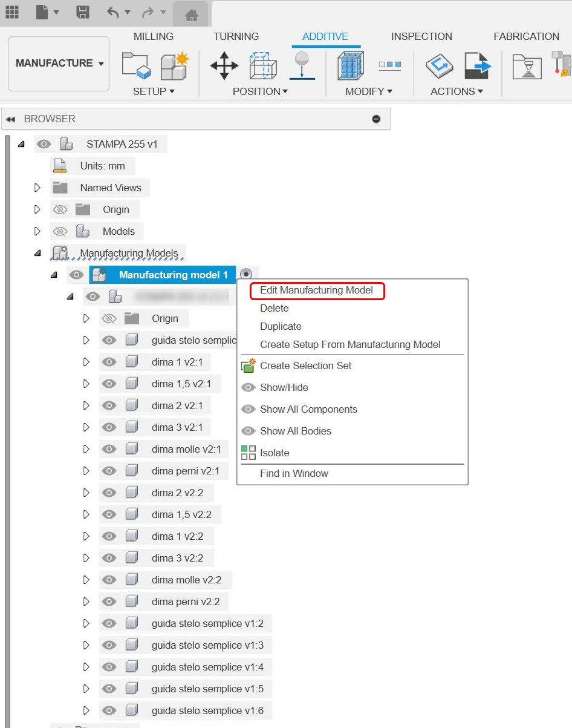The image size is (572, 728).
Task: Expand the dima 3 v2:1 tree item
Action: 85,427
